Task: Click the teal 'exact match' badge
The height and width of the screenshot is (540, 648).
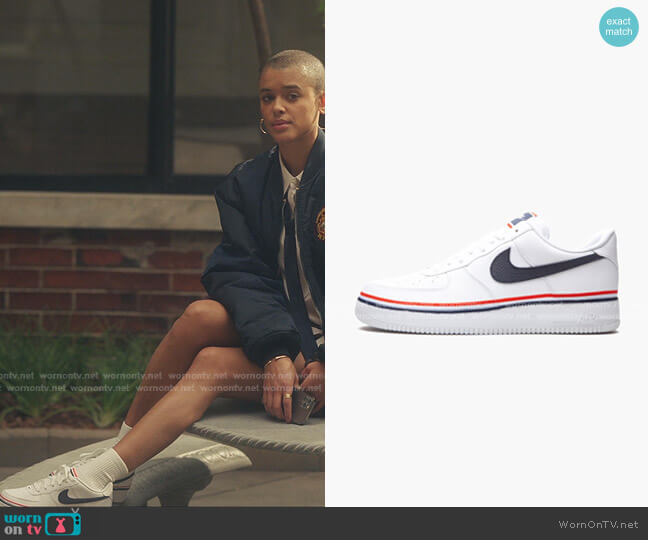Action: pos(619,27)
